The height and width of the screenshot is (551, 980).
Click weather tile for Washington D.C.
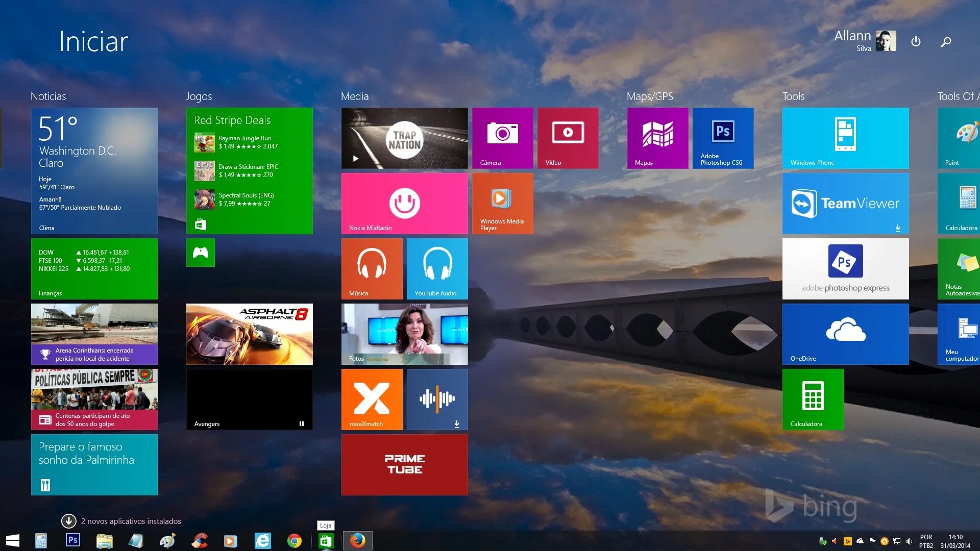coord(93,171)
